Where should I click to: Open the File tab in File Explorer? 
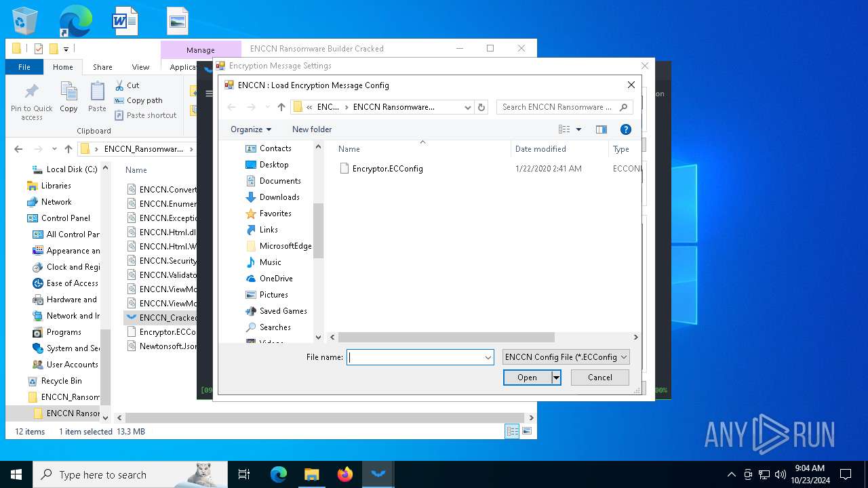tap(24, 67)
